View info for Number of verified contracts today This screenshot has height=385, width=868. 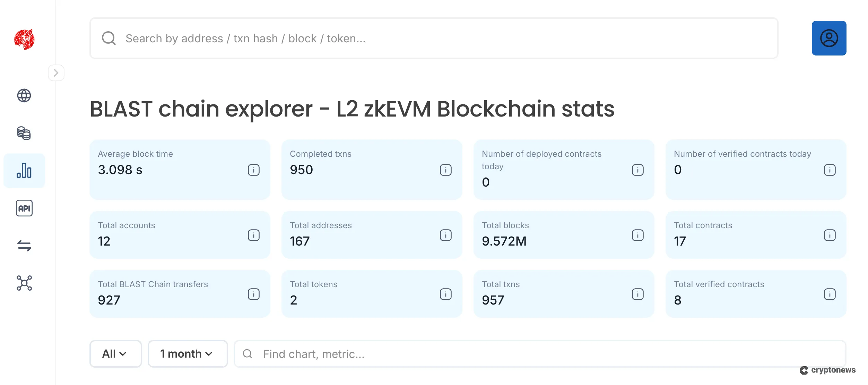[x=829, y=170]
